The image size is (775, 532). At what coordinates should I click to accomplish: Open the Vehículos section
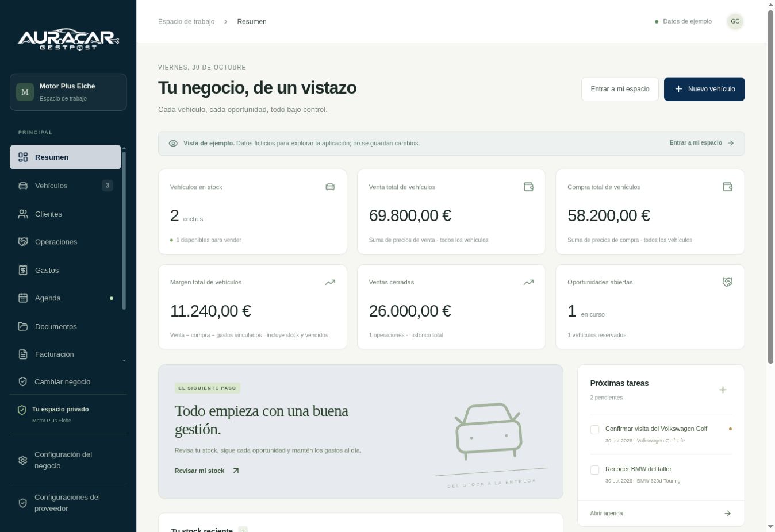click(66, 186)
